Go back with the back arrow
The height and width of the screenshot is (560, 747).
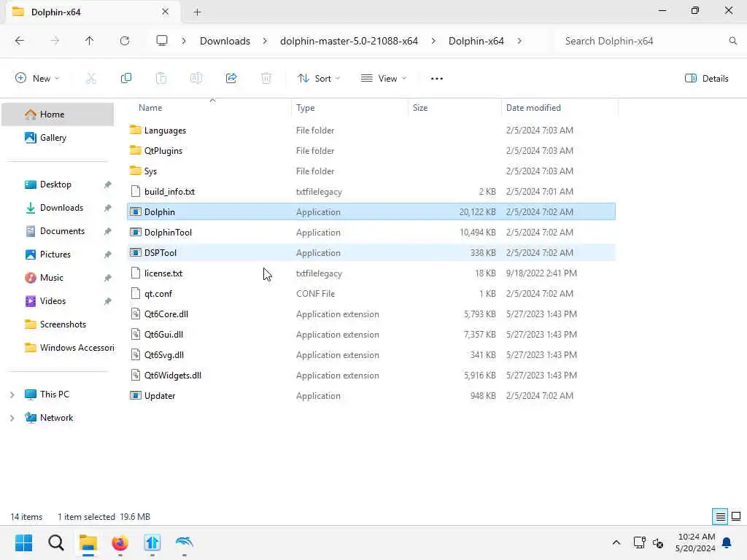(20, 41)
